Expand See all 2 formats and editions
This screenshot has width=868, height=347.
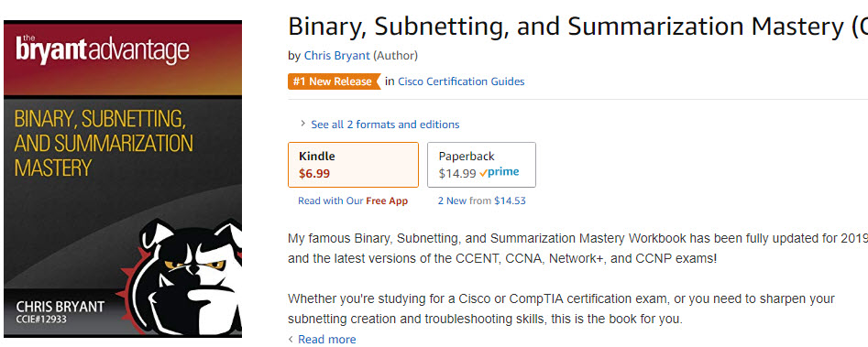pyautogui.click(x=385, y=125)
